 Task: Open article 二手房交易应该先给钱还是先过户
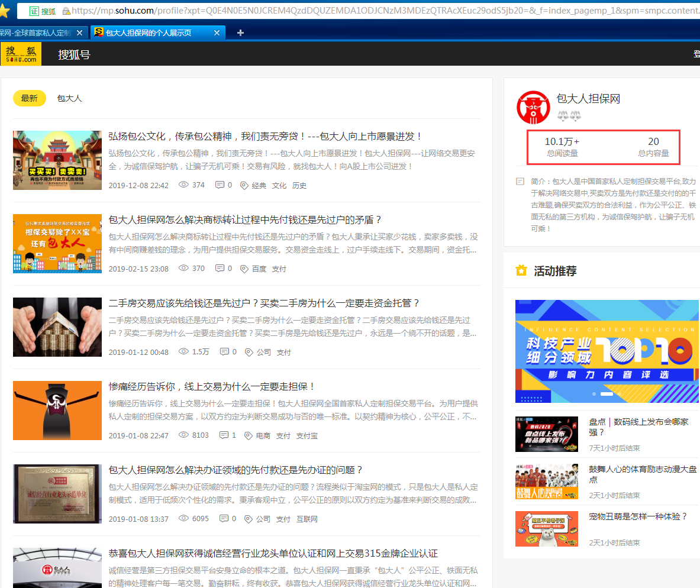pos(264,303)
